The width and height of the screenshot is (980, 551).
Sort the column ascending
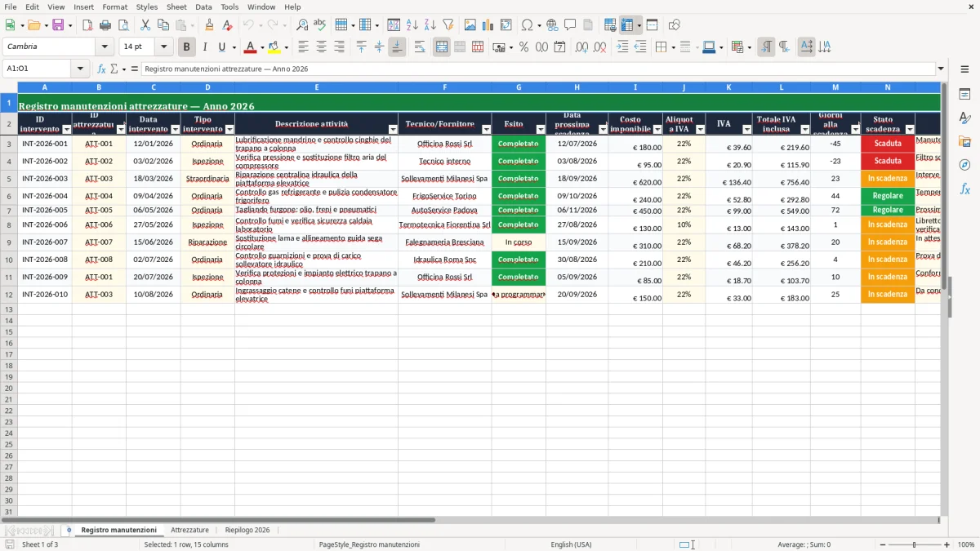point(412,25)
